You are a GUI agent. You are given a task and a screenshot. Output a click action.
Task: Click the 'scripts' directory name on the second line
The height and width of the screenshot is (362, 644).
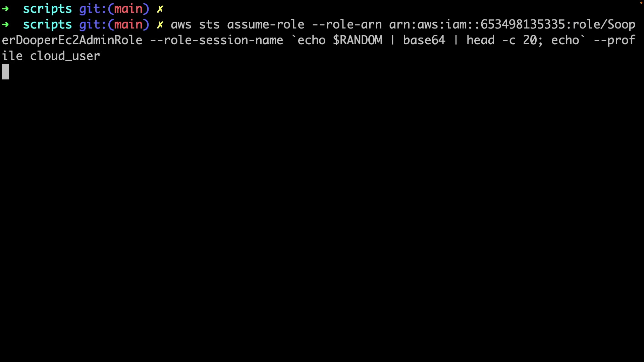click(47, 25)
